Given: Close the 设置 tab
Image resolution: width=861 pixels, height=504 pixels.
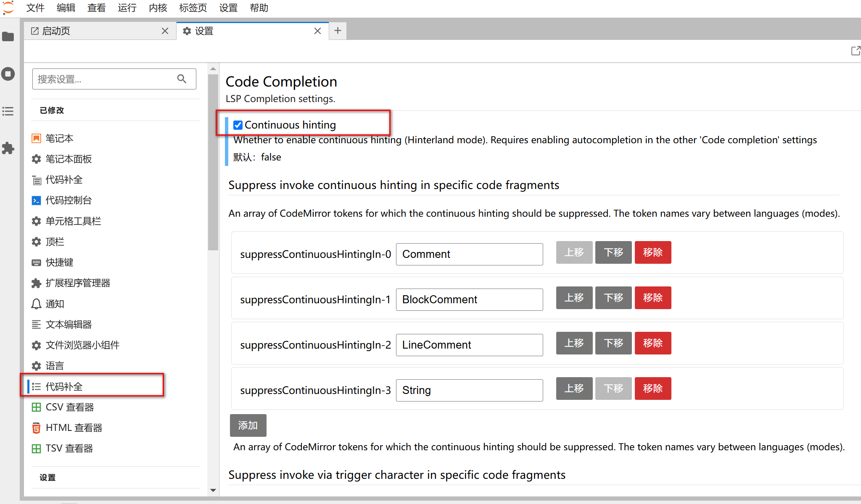Looking at the screenshot, I should (317, 31).
